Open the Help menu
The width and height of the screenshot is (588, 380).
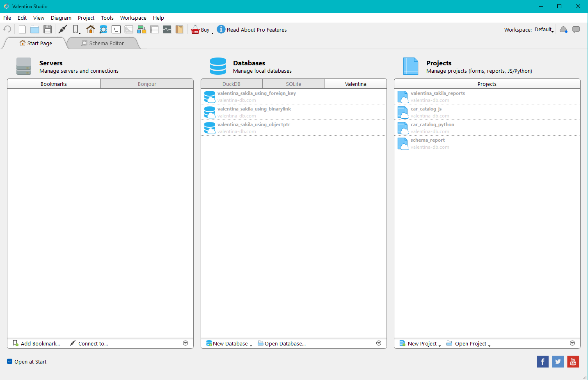point(158,18)
